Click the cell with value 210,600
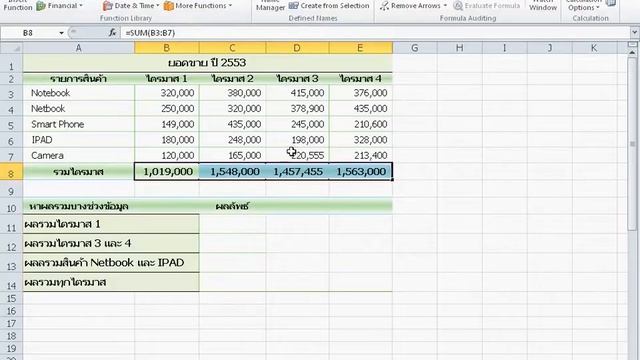Viewport: 640px width, 360px height. pyautogui.click(x=360, y=124)
